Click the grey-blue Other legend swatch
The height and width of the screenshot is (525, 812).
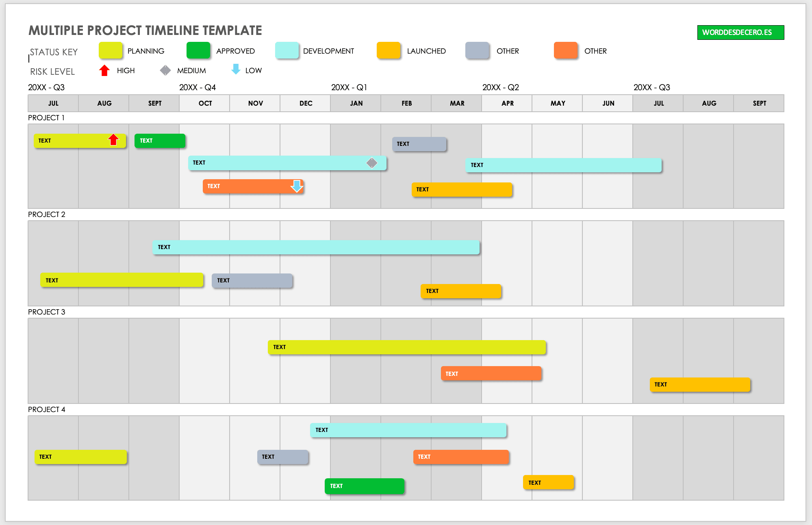click(x=477, y=50)
